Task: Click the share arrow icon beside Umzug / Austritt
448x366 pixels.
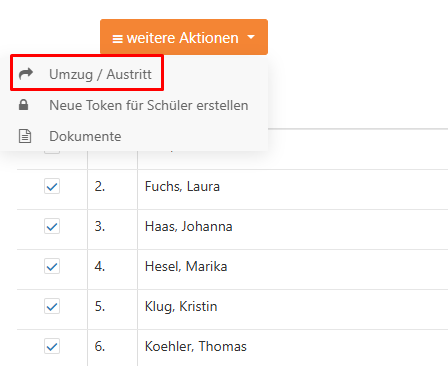Action: point(26,74)
